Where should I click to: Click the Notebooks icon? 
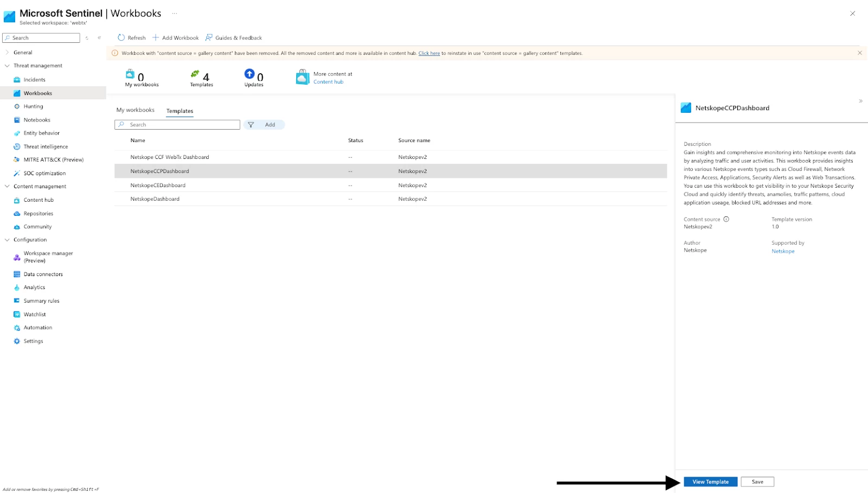[17, 120]
